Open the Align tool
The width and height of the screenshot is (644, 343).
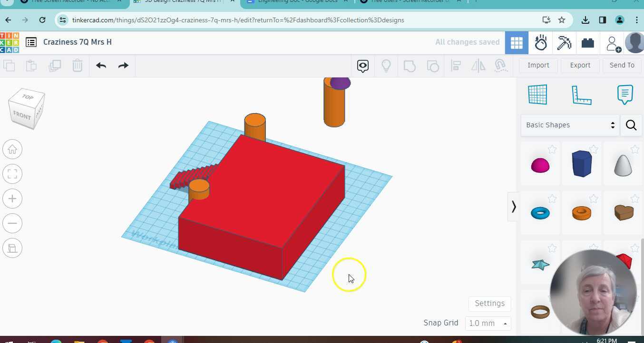tap(455, 66)
